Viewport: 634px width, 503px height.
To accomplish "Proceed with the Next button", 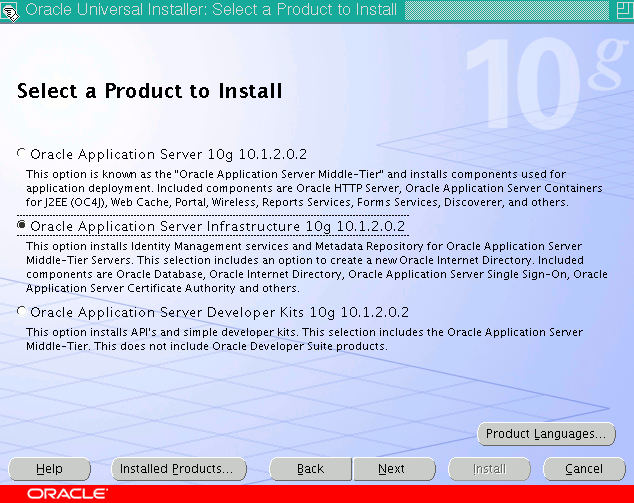I will (x=394, y=469).
